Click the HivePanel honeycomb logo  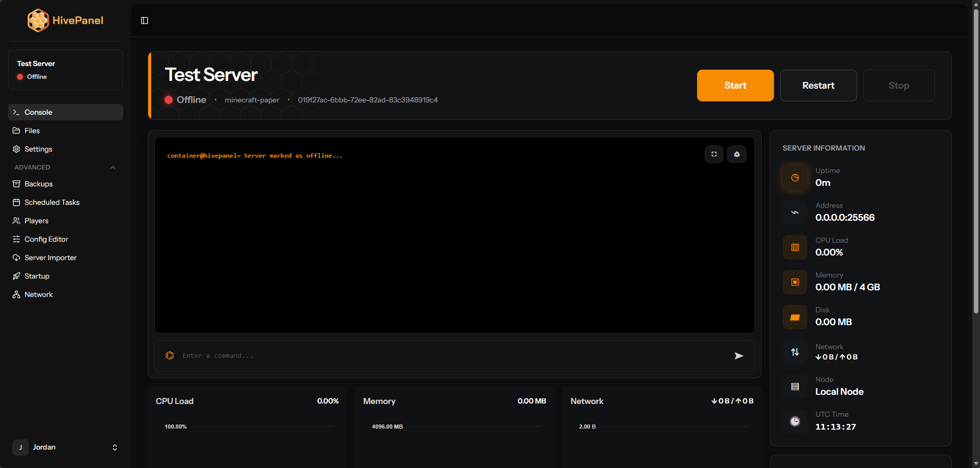pyautogui.click(x=38, y=20)
